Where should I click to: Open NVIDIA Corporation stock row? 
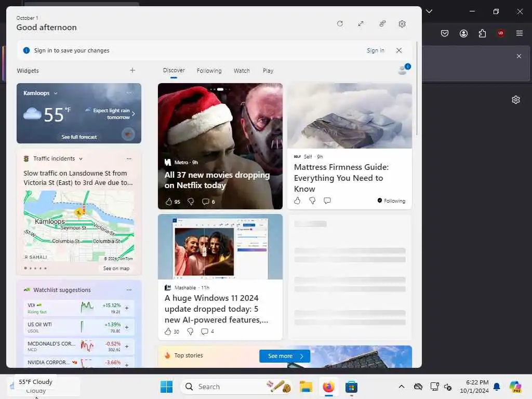pyautogui.click(x=79, y=362)
